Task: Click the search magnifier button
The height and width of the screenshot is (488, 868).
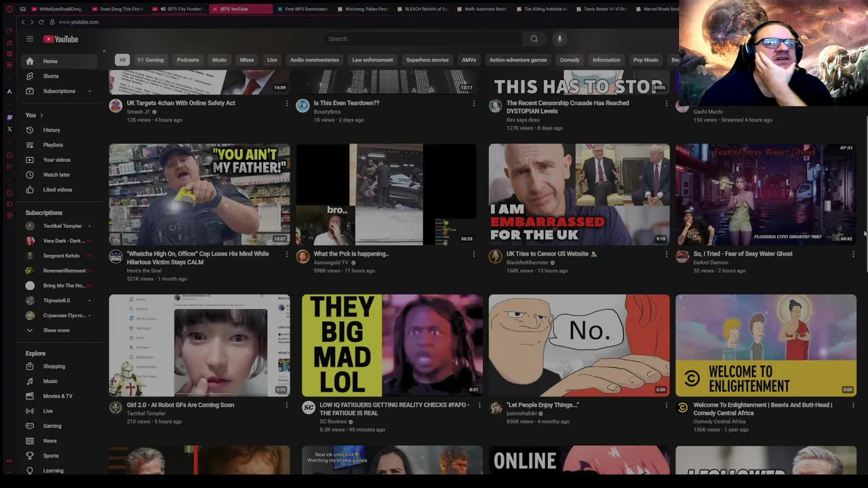Action: 534,39
